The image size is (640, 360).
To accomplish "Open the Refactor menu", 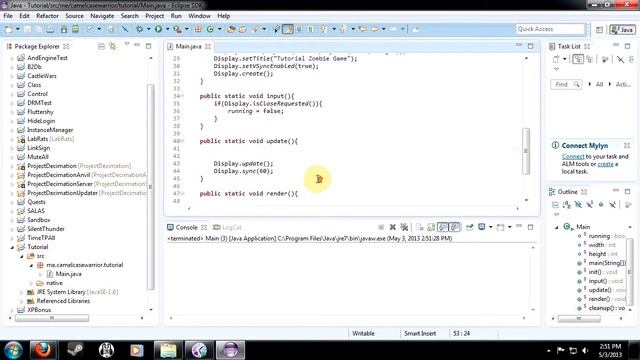I will click(47, 16).
